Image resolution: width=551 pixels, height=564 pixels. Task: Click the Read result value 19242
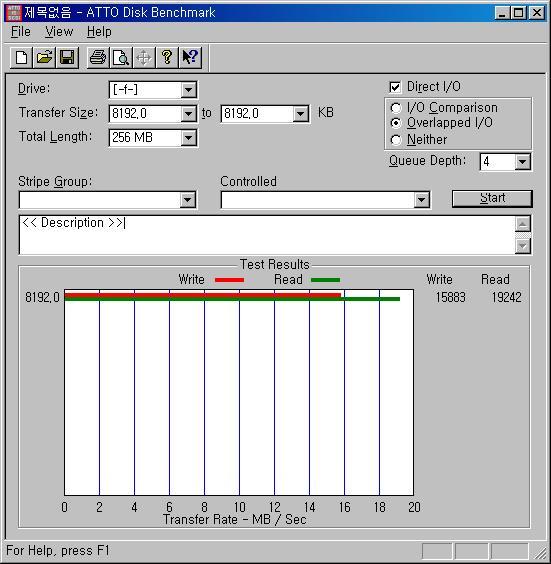(x=506, y=297)
